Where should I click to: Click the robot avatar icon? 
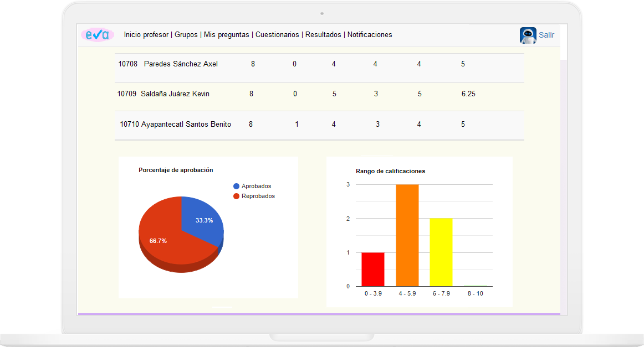528,35
